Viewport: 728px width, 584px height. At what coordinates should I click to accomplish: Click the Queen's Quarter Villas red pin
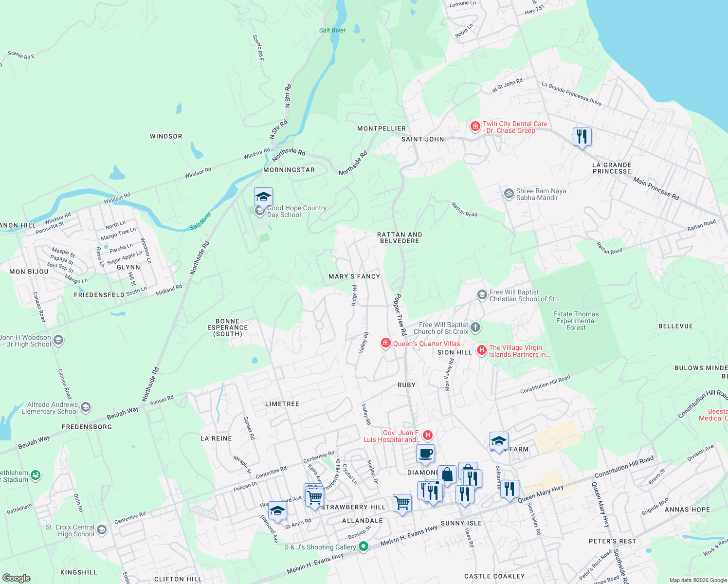click(385, 343)
